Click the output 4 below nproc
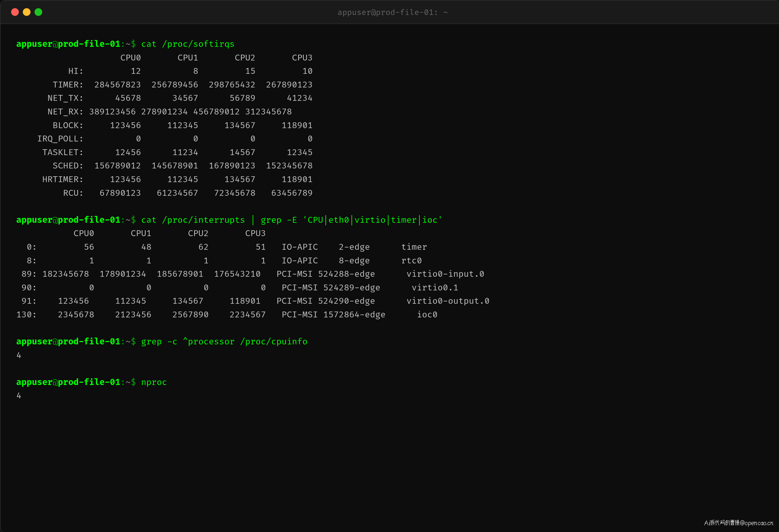This screenshot has height=532, width=779. click(x=19, y=395)
